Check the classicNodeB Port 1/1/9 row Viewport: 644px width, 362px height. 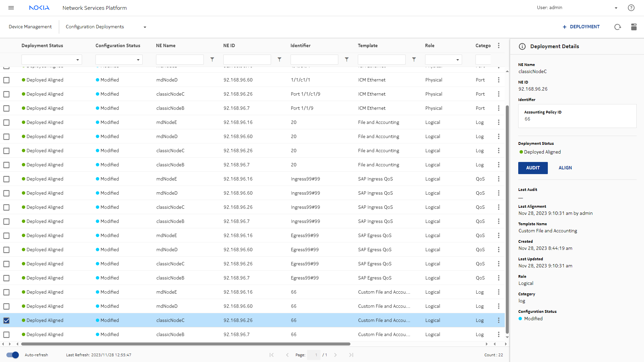(6, 108)
